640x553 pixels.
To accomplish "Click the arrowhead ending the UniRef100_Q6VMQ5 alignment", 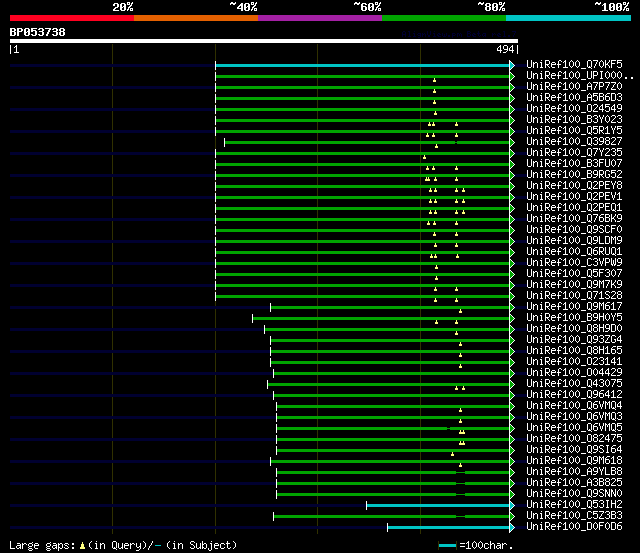I will pyautogui.click(x=512, y=429).
